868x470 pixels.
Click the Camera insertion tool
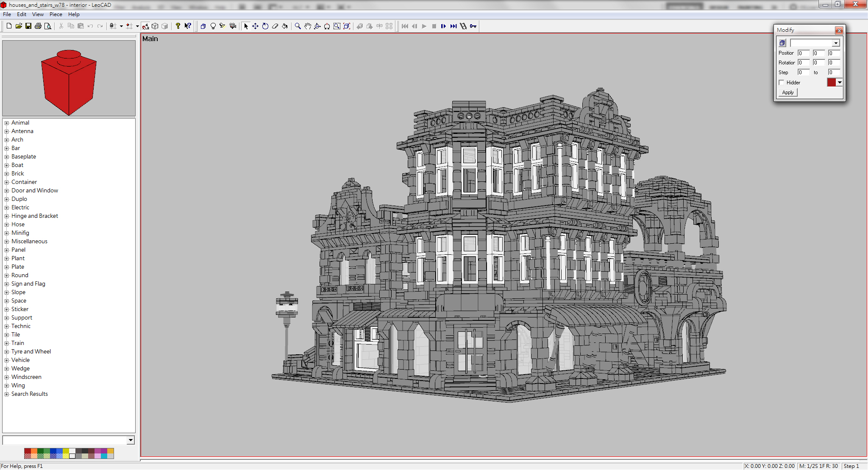click(x=233, y=26)
